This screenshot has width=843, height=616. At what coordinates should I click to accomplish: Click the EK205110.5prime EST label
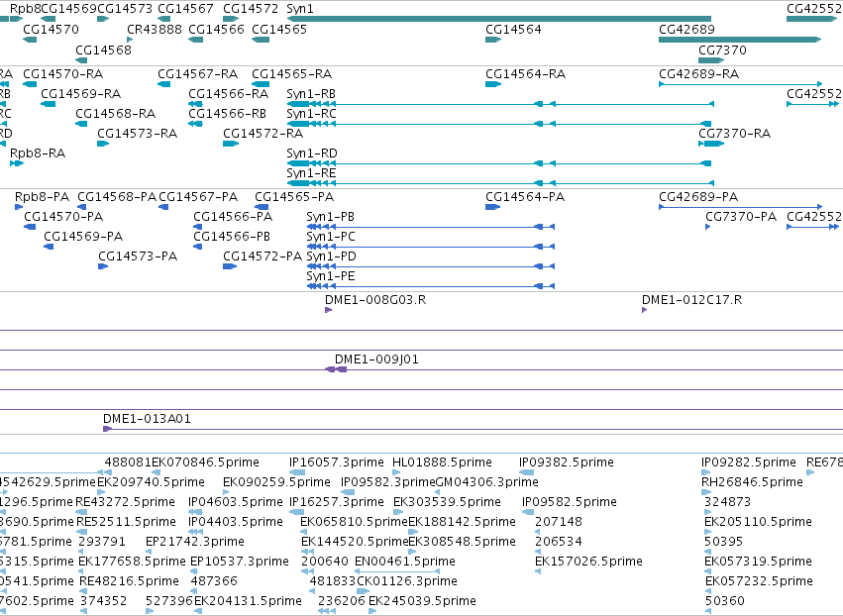coord(758,522)
